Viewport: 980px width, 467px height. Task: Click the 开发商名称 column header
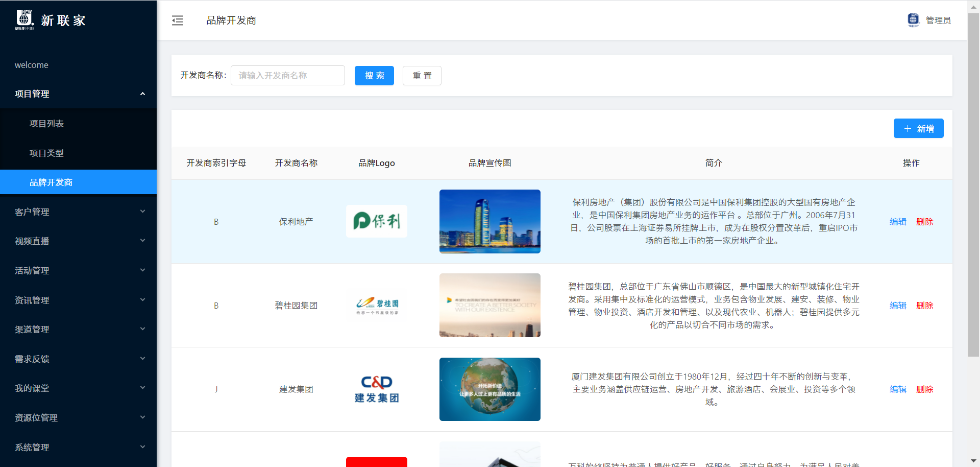[296, 163]
